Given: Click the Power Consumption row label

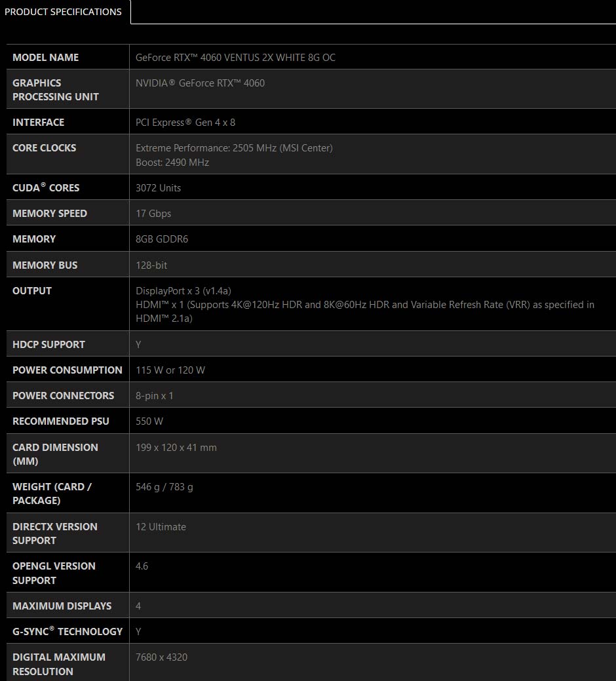Looking at the screenshot, I should tap(67, 370).
